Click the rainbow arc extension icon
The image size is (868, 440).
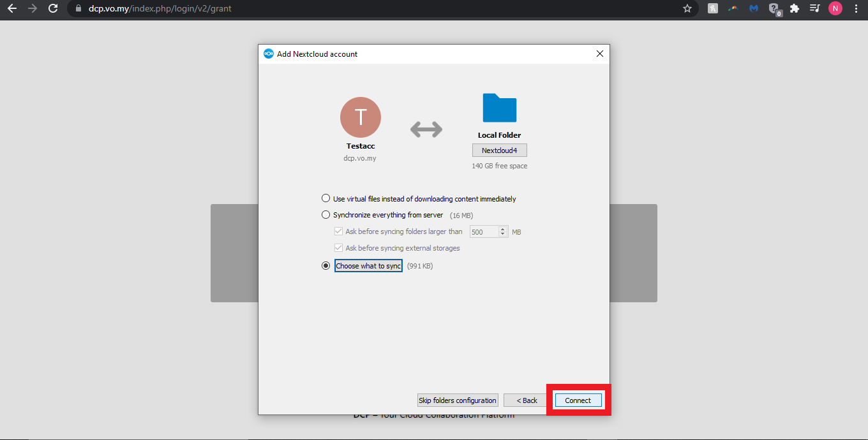[x=733, y=9]
